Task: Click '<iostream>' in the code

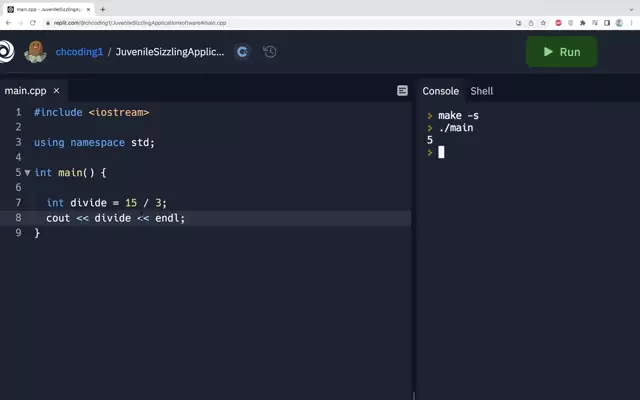Action: coord(119,112)
